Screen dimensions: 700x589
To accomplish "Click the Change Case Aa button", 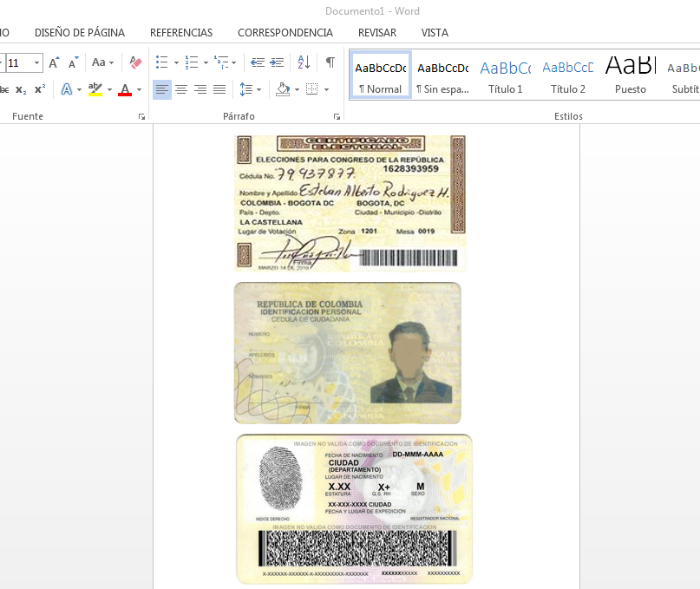I will (99, 62).
